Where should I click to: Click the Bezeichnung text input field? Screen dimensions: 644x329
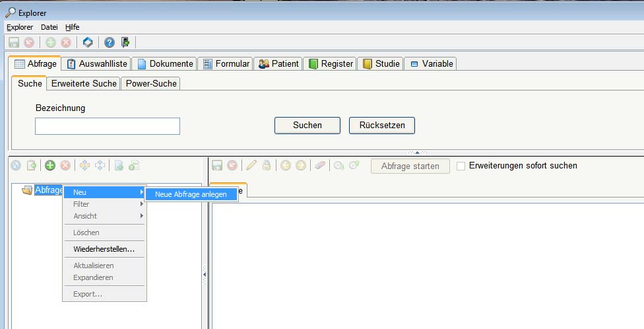coord(107,126)
